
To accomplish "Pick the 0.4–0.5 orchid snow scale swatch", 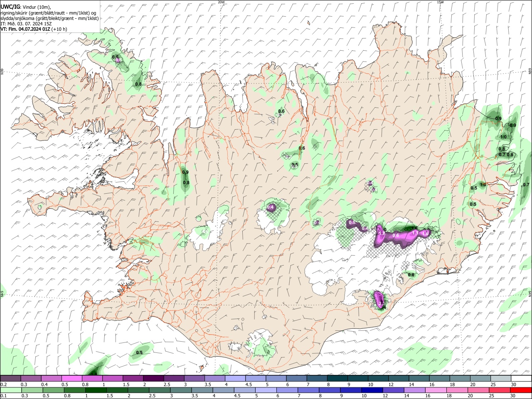I will (51, 379).
